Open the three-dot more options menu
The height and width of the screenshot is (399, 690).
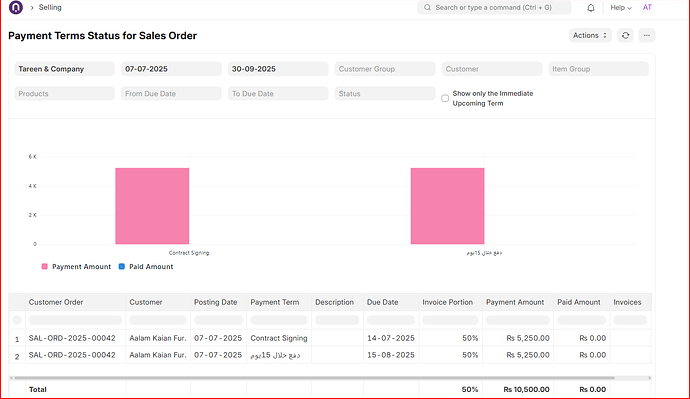click(x=647, y=35)
